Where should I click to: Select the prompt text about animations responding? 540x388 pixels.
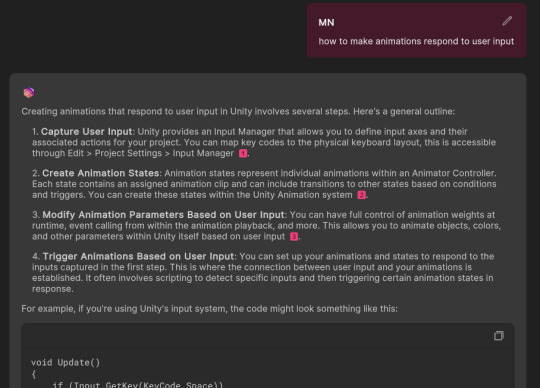(x=416, y=41)
